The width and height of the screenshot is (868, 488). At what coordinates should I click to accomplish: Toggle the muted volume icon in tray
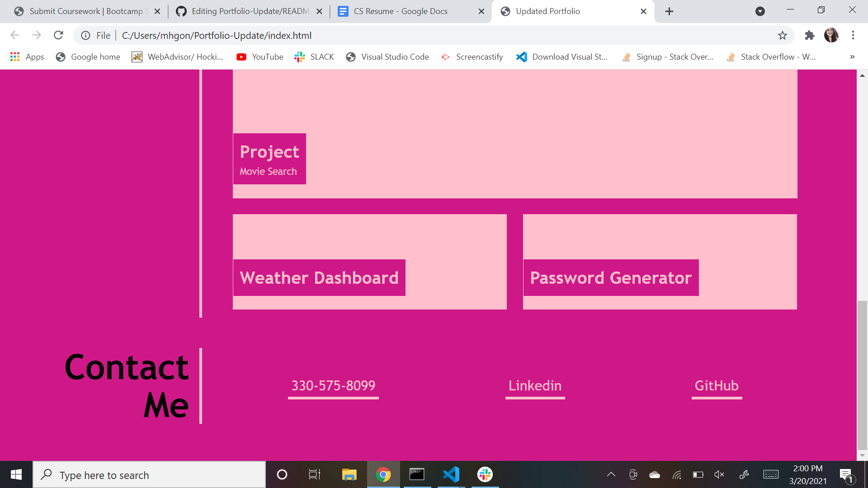719,474
